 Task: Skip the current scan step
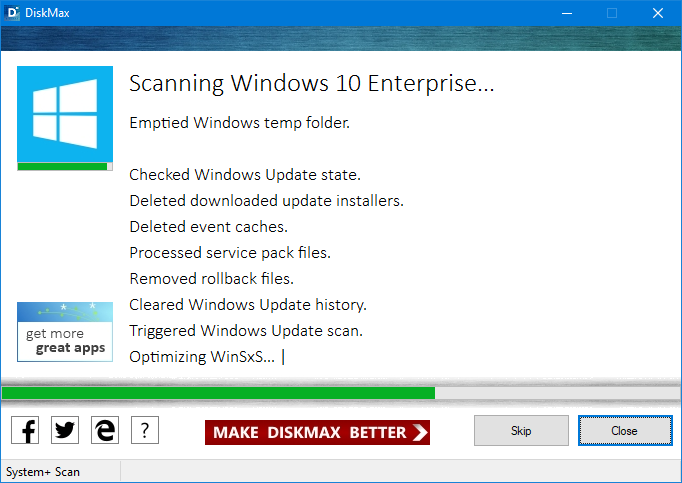521,430
